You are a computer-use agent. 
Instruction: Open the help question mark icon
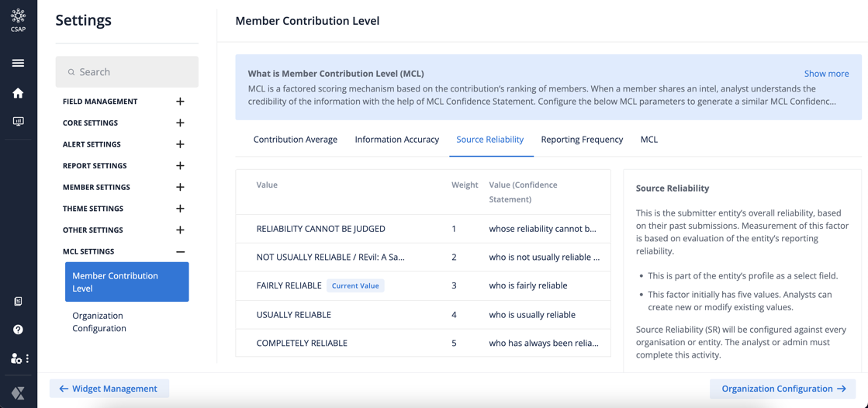click(x=18, y=330)
